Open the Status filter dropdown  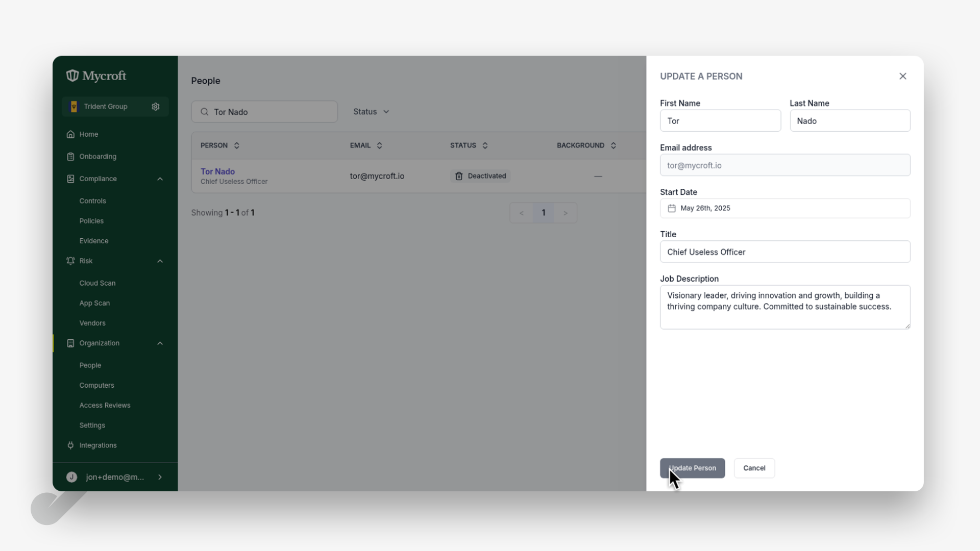371,112
